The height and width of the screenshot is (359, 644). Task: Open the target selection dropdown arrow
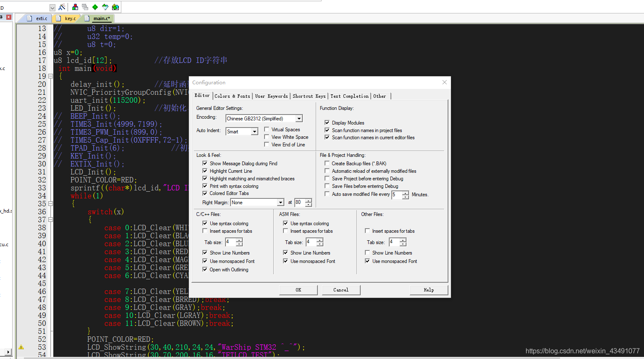[x=52, y=8]
